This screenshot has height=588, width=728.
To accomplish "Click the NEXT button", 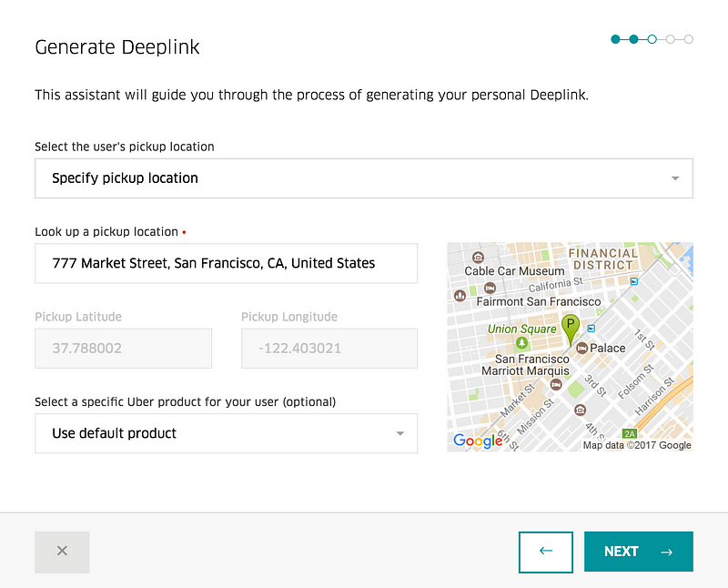I will 639,552.
